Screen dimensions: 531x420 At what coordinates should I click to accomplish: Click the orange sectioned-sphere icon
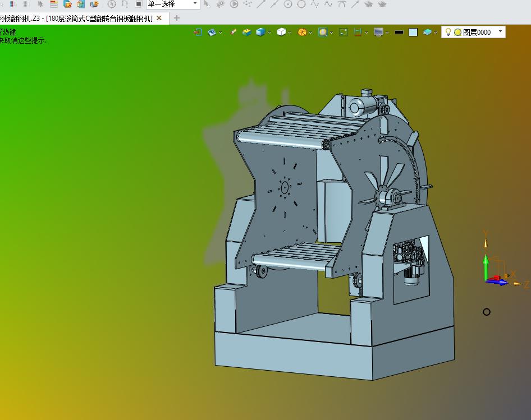[x=302, y=32]
